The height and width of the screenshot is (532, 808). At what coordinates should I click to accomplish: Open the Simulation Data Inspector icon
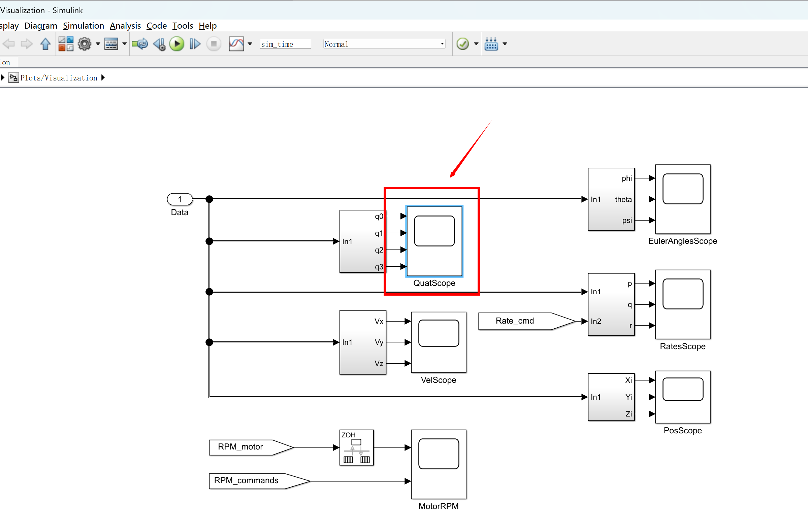pyautogui.click(x=236, y=44)
